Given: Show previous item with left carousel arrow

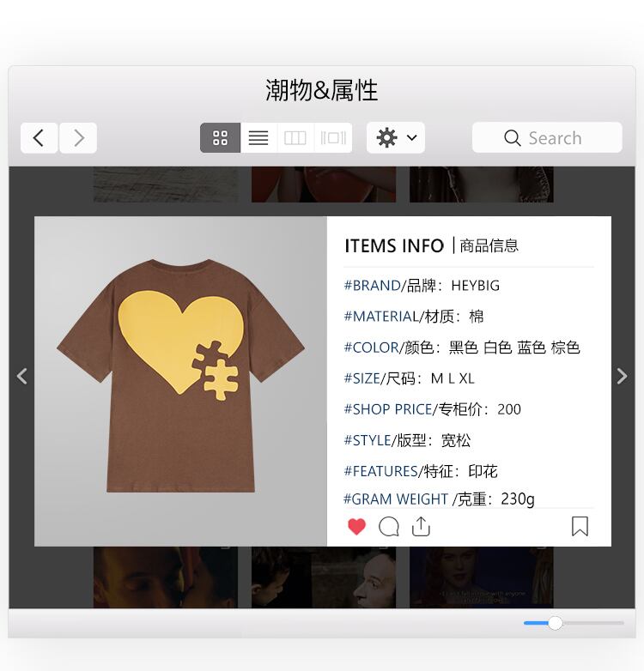Looking at the screenshot, I should 22,376.
